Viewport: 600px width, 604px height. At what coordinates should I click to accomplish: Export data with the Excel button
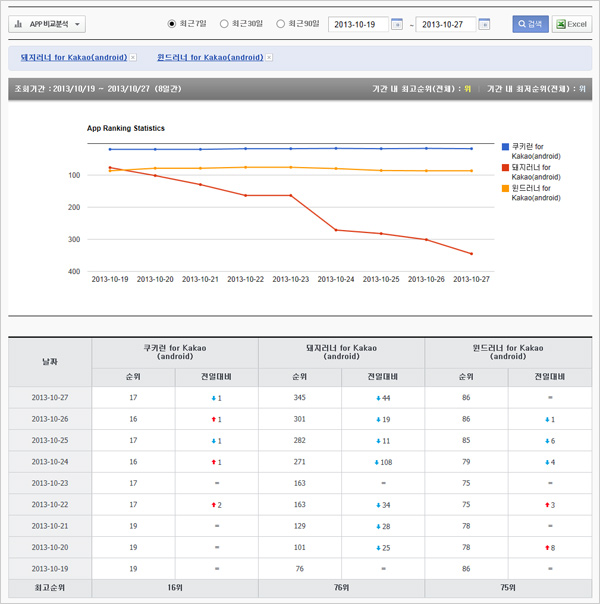click(572, 24)
